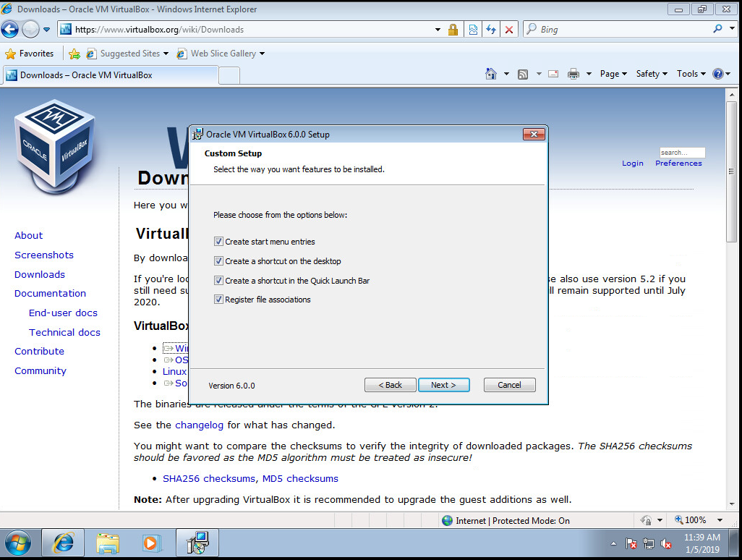The image size is (742, 560).
Task: Expand the address bar URL history dropdown
Action: pyautogui.click(x=438, y=30)
